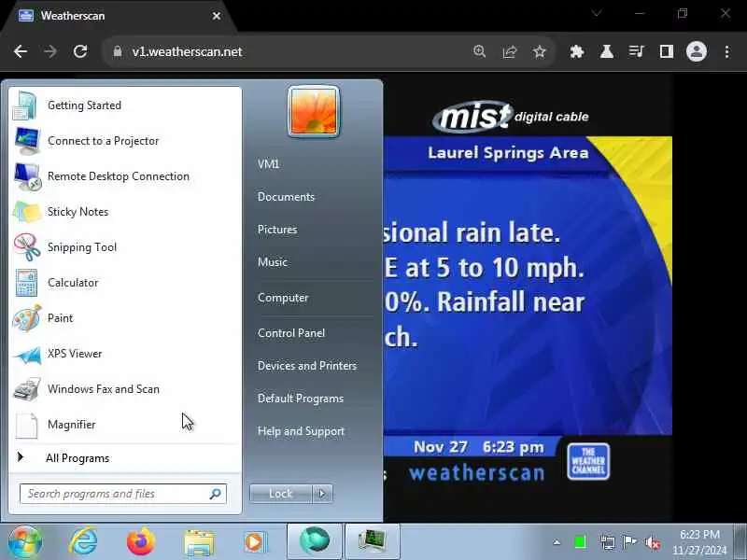
Task: Open Music from Start menu
Action: click(x=273, y=262)
